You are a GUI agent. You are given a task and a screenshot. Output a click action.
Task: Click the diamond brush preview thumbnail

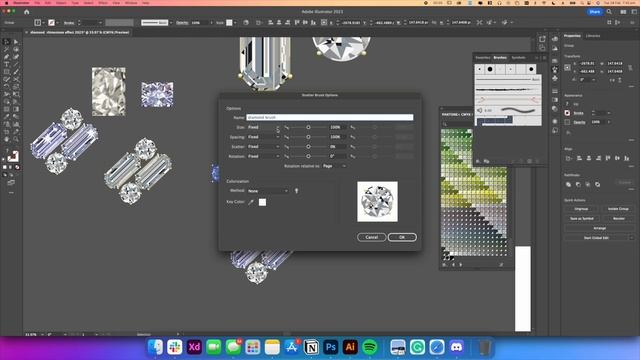[x=378, y=202]
